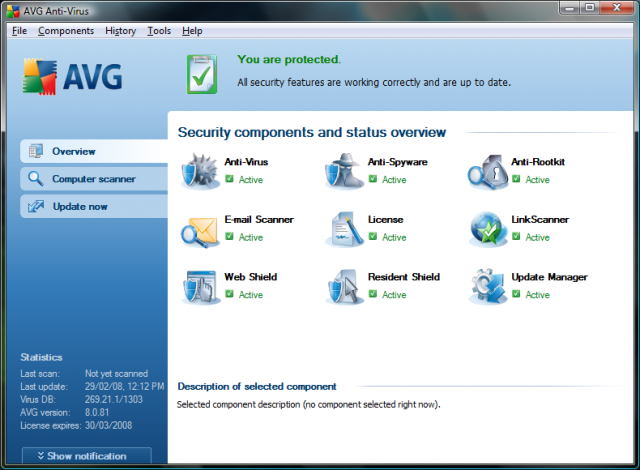This screenshot has height=470, width=640.
Task: Click the AVG logo in sidebar
Action: [73, 76]
